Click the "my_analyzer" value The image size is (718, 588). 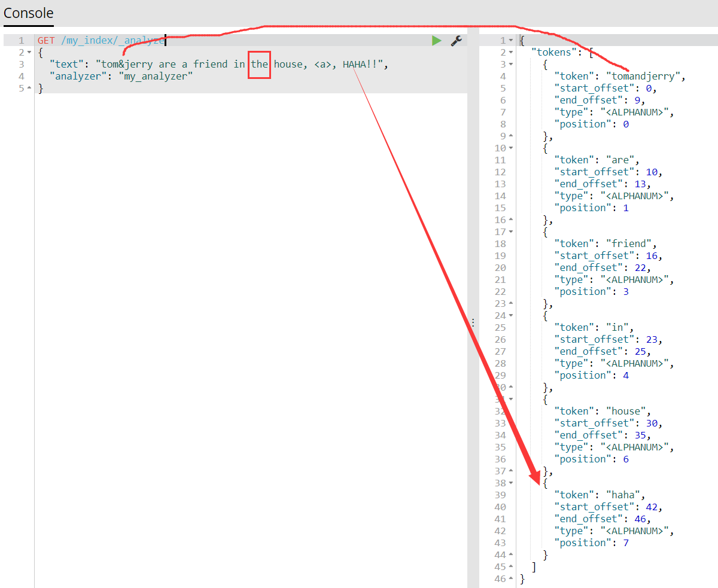[156, 76]
